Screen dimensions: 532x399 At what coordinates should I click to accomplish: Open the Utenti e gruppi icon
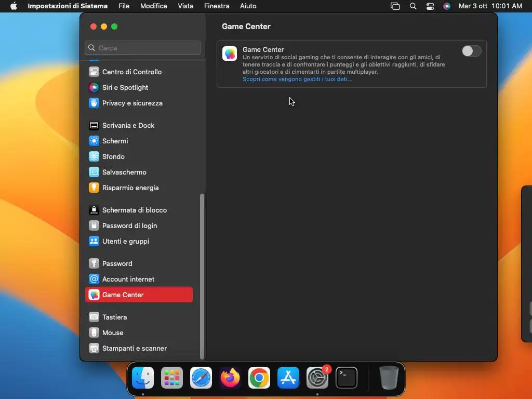94,242
